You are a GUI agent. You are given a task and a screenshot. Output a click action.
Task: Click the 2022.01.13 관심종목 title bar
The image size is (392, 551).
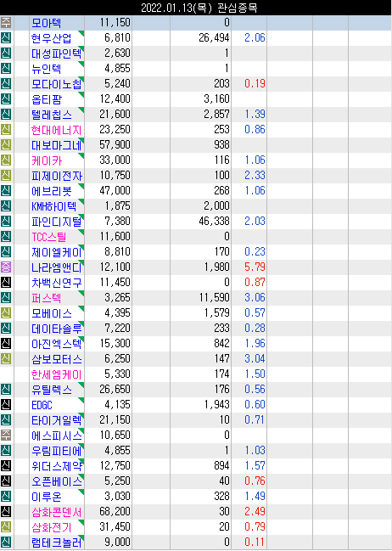196,8
